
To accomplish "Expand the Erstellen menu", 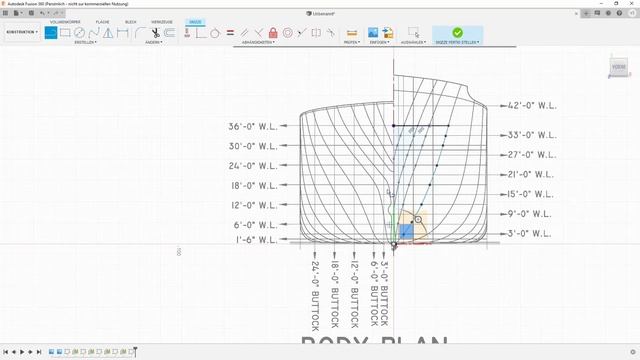I will tap(85, 42).
